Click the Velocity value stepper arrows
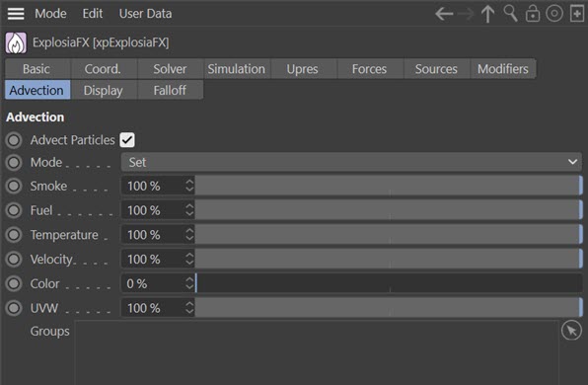Viewport: 588px width, 385px height. 189,259
